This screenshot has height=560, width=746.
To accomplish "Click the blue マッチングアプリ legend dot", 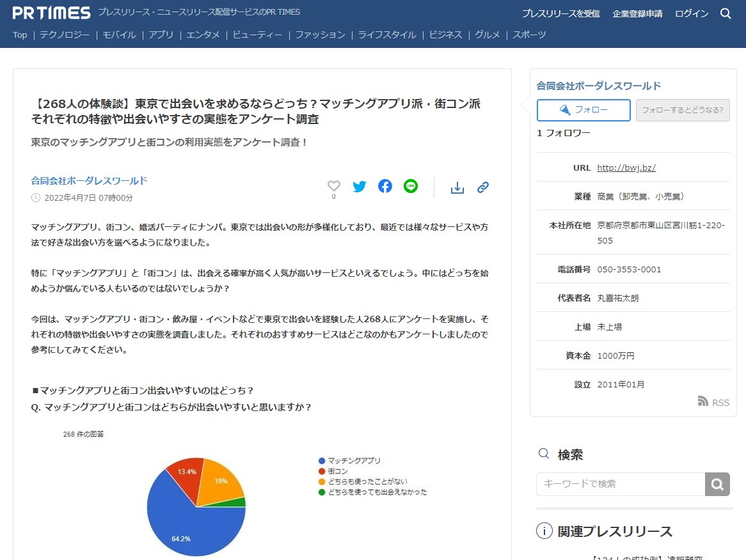I will (x=322, y=461).
